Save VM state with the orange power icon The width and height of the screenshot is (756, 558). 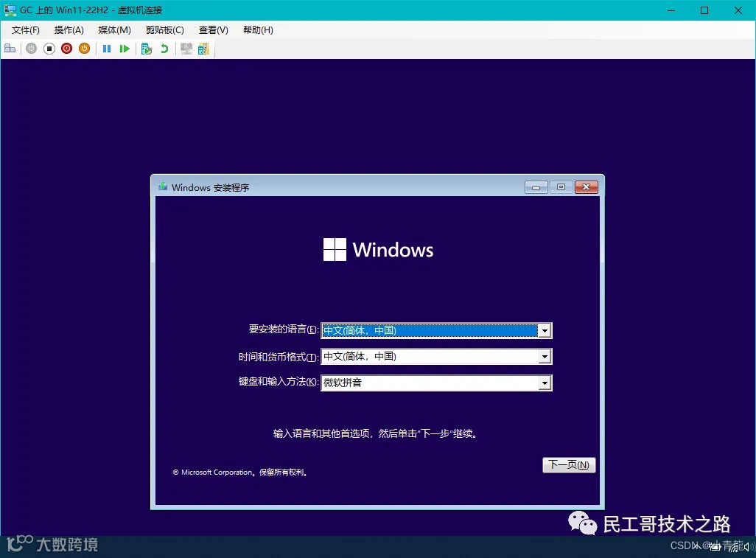[x=85, y=49]
